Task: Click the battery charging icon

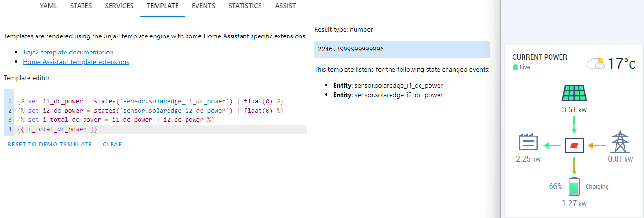Action: tap(574, 187)
